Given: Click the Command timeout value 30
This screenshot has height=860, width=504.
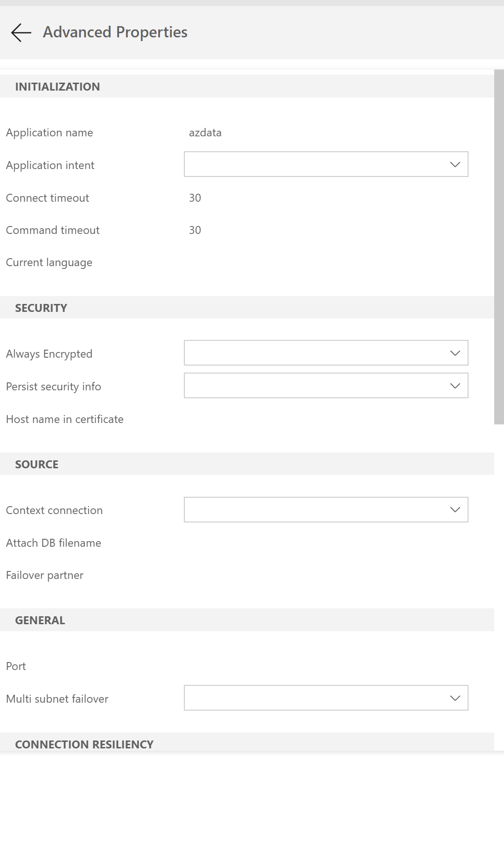Looking at the screenshot, I should [x=195, y=230].
